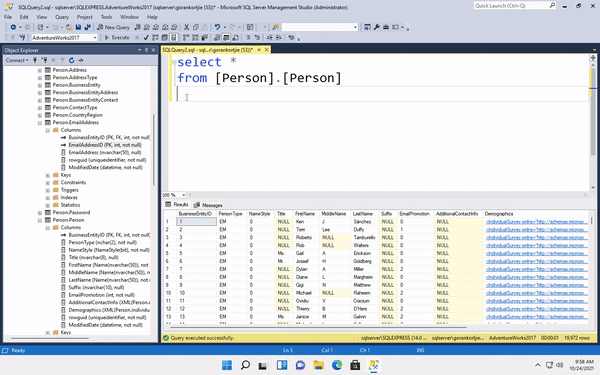The height and width of the screenshot is (375, 600).
Task: Open Microsoft Edge from the taskbar
Action: [x=337, y=365]
